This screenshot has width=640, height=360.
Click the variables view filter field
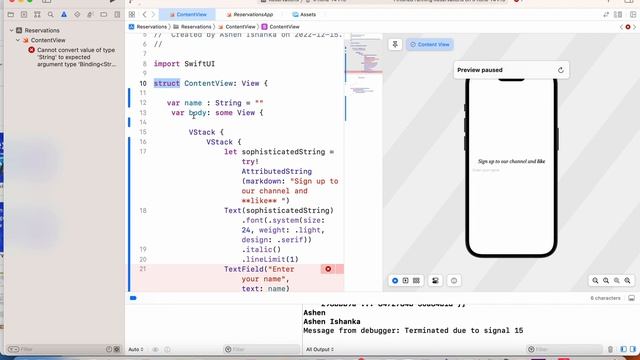click(x=262, y=349)
